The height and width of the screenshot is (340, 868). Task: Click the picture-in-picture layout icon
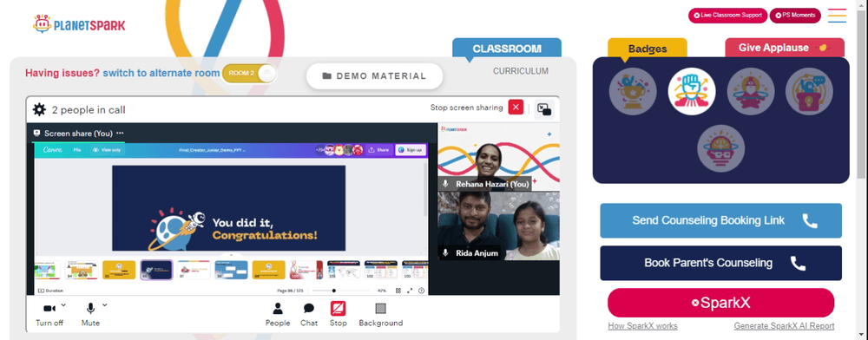click(x=544, y=109)
